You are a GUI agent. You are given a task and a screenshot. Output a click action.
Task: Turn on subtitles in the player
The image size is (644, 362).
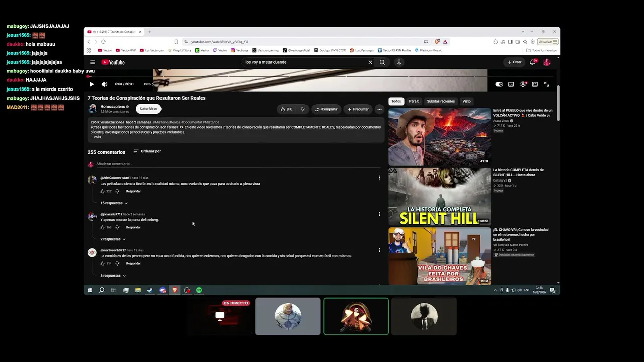[511, 84]
